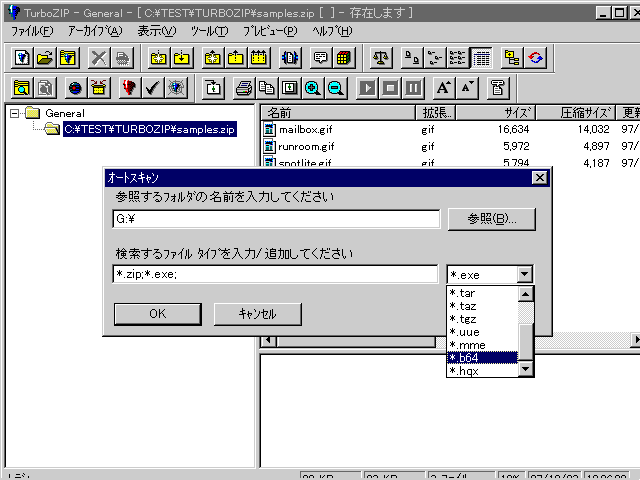Screen dimensions: 640x480
Task: Click the spider web icon
Action: tap(176, 88)
